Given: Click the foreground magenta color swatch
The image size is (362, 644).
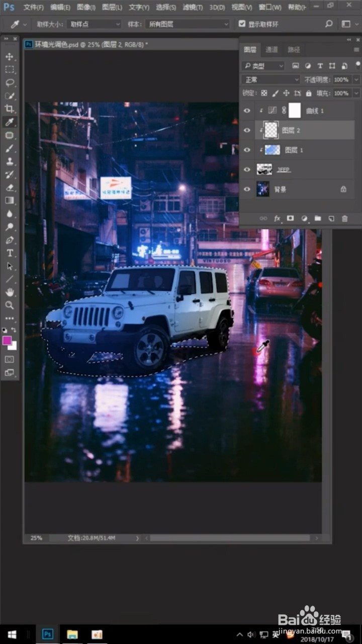Looking at the screenshot, I should coord(7,340).
